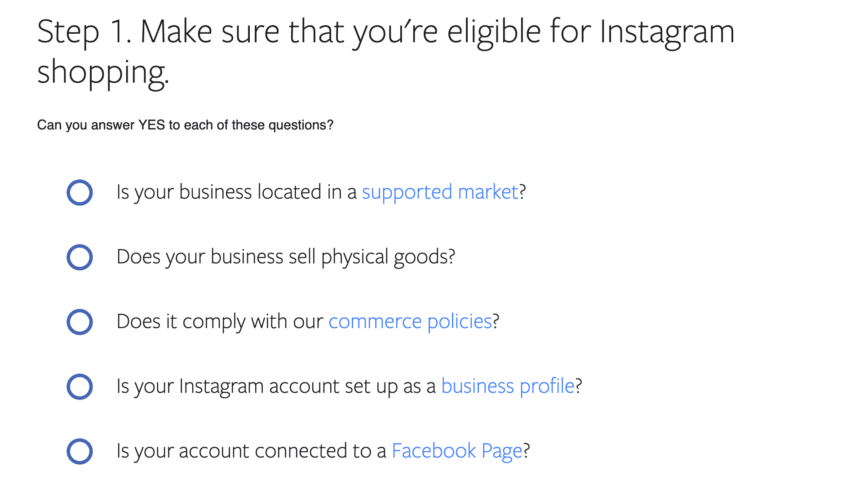Open the supported market link
This screenshot has width=868, height=489.
(440, 192)
